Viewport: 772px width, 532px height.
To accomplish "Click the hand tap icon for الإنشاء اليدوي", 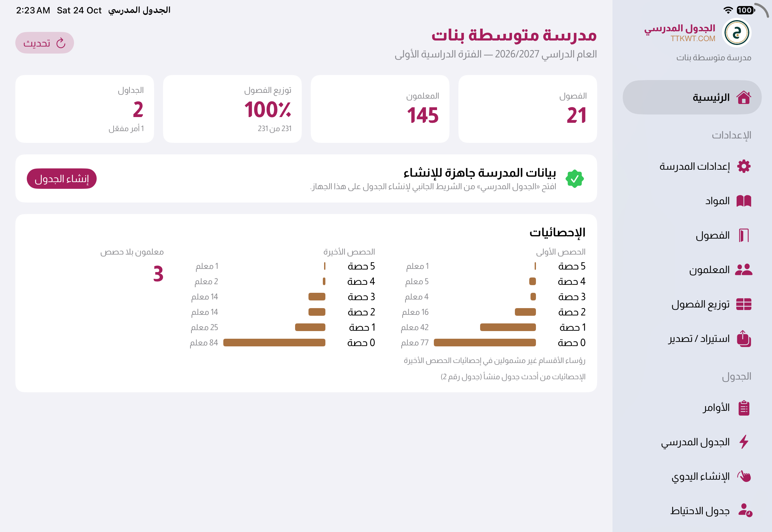I will click(744, 476).
